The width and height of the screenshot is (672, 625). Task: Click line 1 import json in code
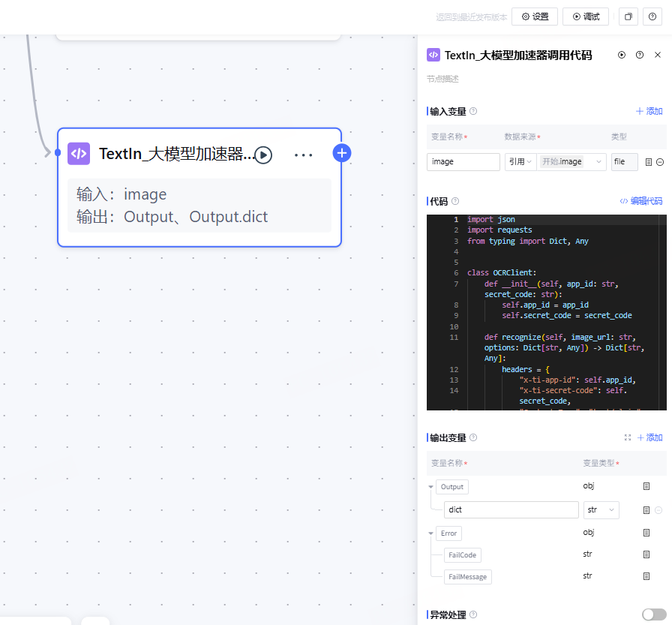pyautogui.click(x=491, y=220)
